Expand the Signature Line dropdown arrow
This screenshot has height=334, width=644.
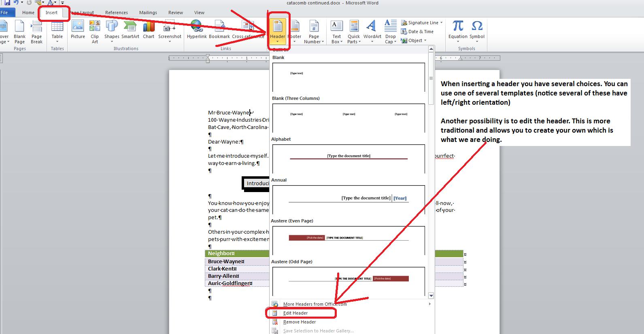[441, 23]
